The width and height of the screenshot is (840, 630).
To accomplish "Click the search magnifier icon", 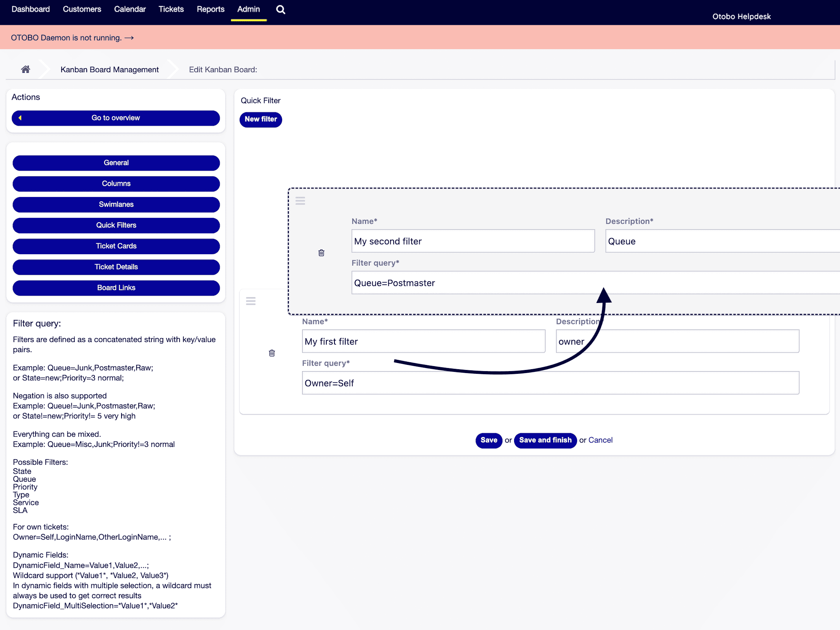I will point(281,10).
